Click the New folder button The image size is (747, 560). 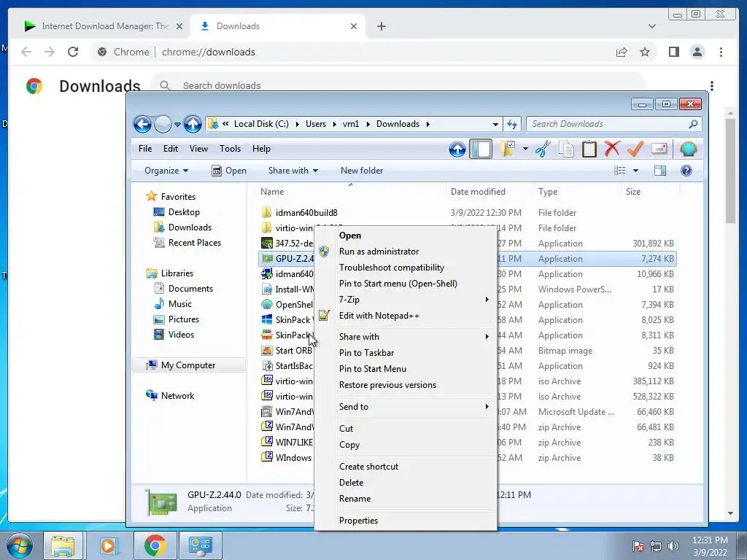pyautogui.click(x=362, y=171)
